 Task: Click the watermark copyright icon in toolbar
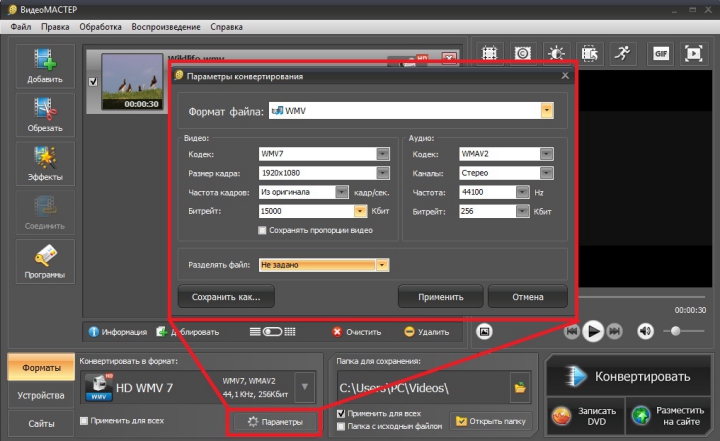523,54
